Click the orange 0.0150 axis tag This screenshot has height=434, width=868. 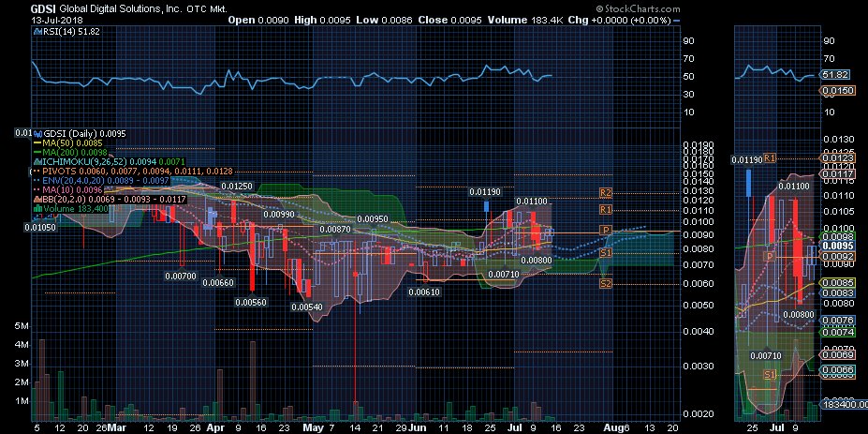click(x=835, y=90)
